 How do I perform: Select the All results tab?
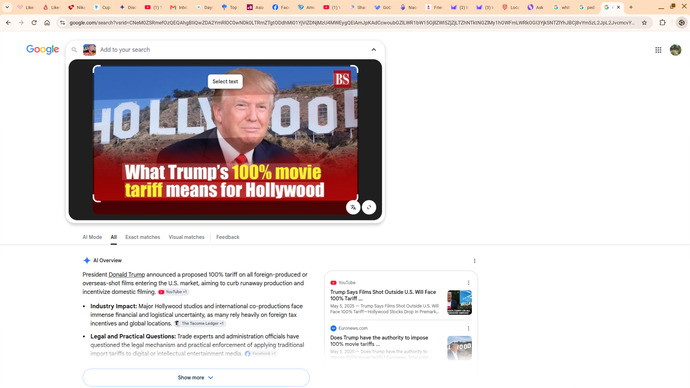pyautogui.click(x=114, y=237)
